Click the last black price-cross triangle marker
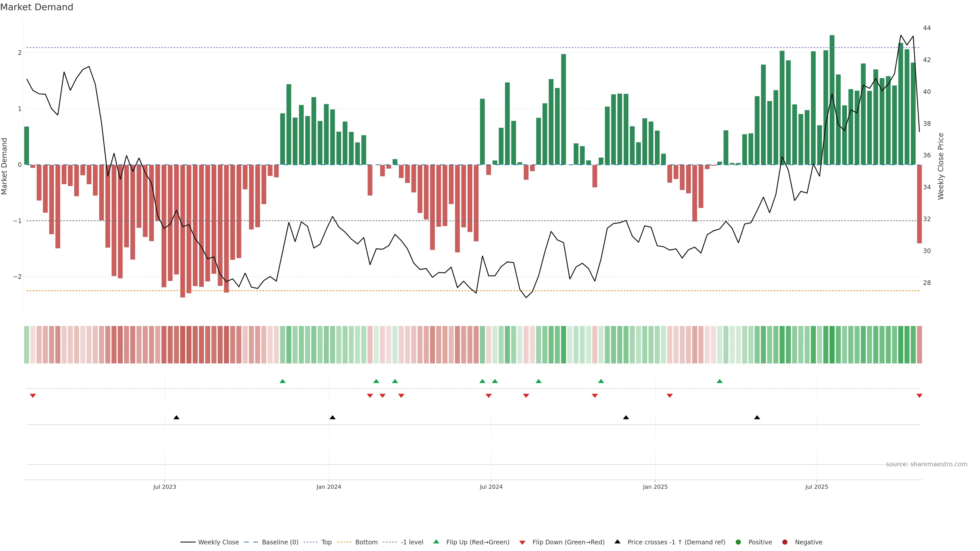The height and width of the screenshot is (551, 980). 757,418
